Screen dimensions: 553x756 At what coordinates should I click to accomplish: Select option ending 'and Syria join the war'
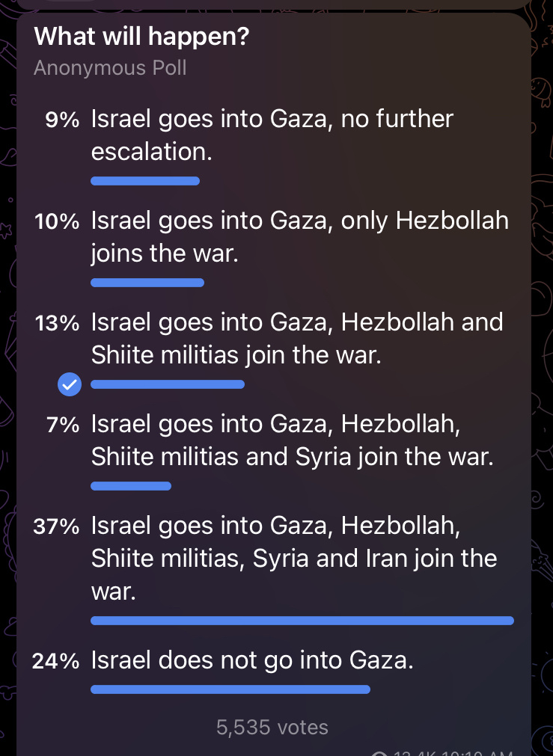293,440
